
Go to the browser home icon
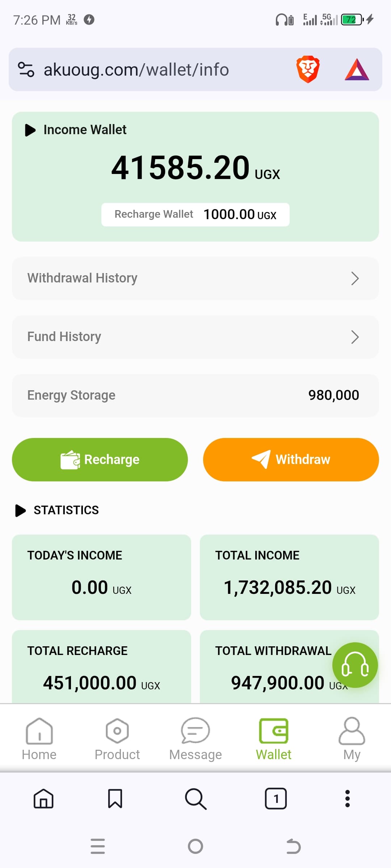click(x=43, y=798)
